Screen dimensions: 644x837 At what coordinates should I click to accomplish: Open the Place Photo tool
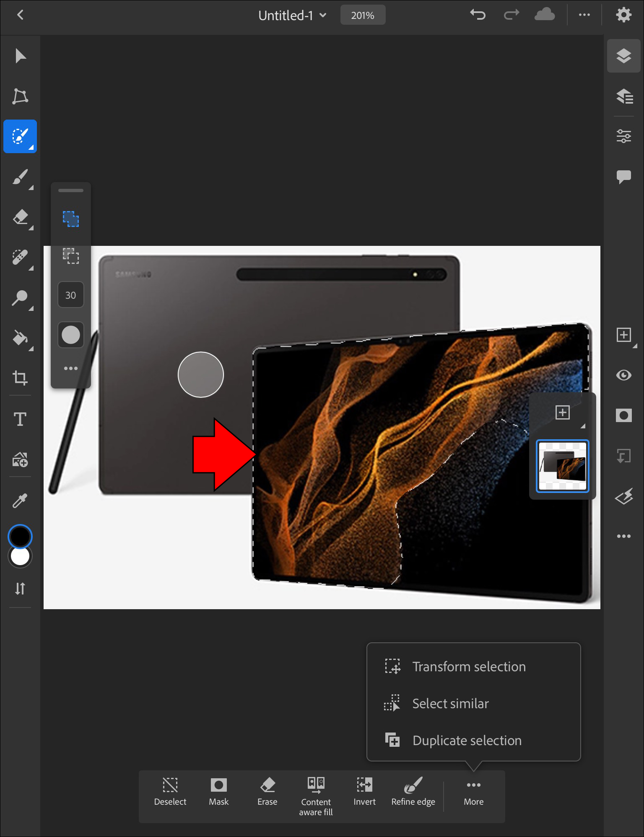[x=20, y=459]
